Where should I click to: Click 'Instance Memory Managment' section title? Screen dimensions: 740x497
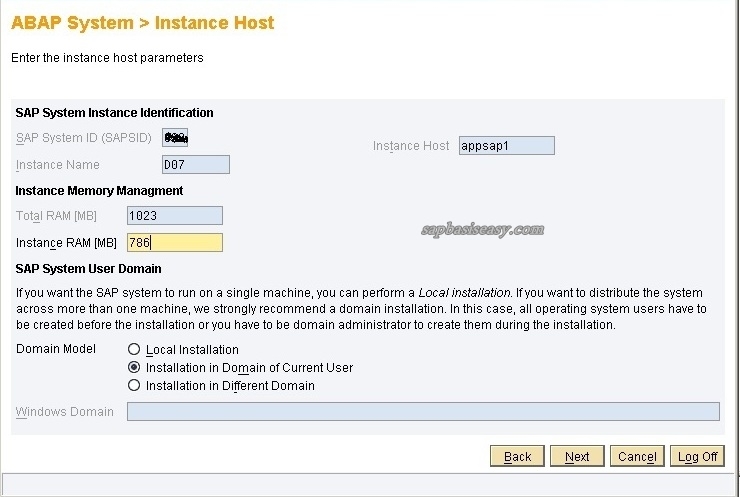[99, 191]
